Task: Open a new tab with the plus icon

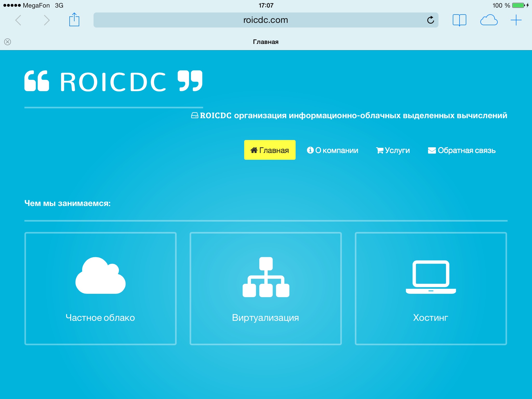Action: tap(516, 20)
